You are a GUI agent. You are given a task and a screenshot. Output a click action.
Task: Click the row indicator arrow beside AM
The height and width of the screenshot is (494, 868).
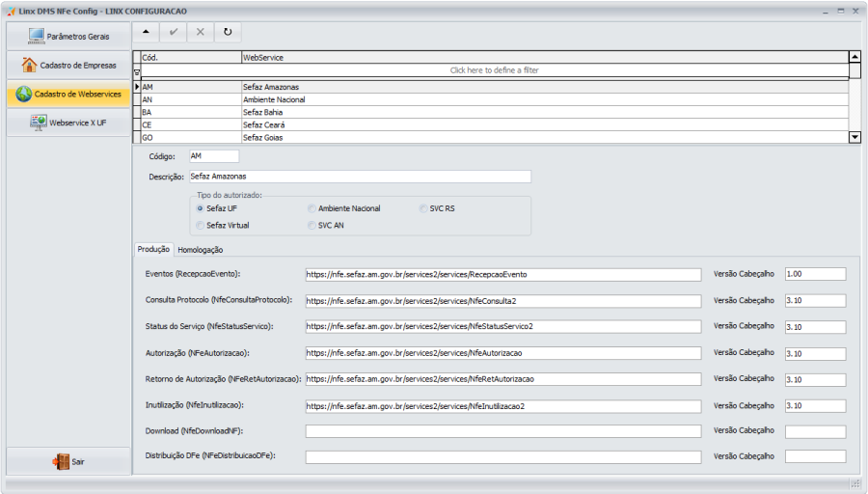(x=137, y=87)
